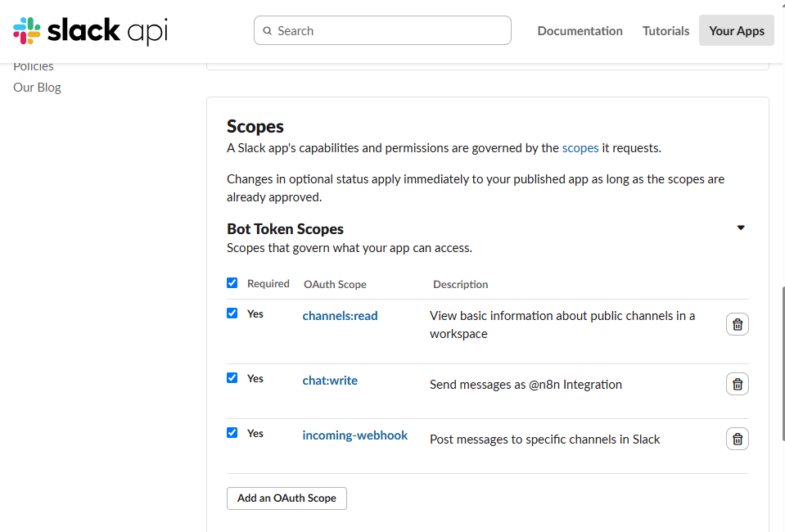Uncheck the incoming-webhook required checkbox
Image resolution: width=785 pixels, height=532 pixels.
pyautogui.click(x=232, y=432)
